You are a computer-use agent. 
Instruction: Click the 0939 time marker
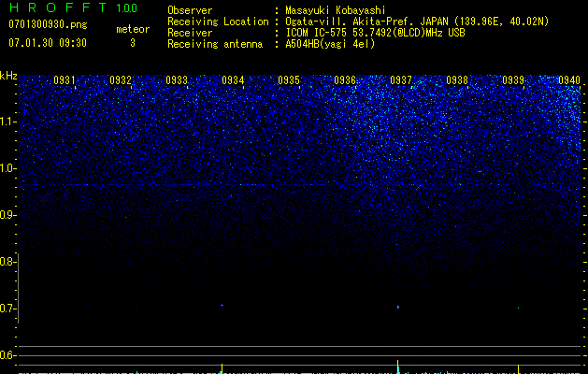513,80
